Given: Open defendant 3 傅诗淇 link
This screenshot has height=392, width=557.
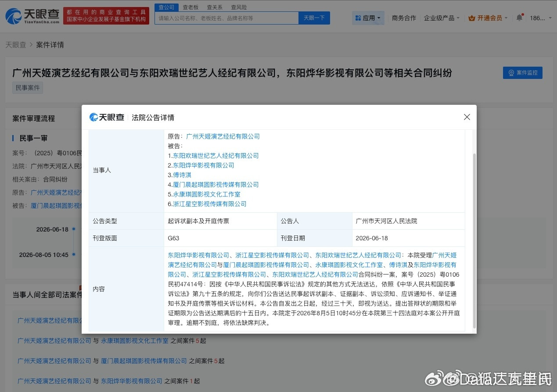Looking at the screenshot, I should (182, 175).
